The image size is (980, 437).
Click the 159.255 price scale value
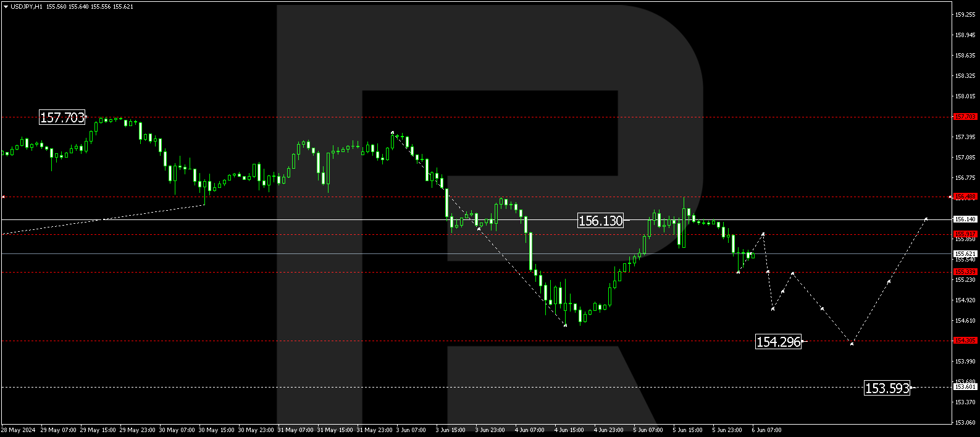(x=965, y=14)
